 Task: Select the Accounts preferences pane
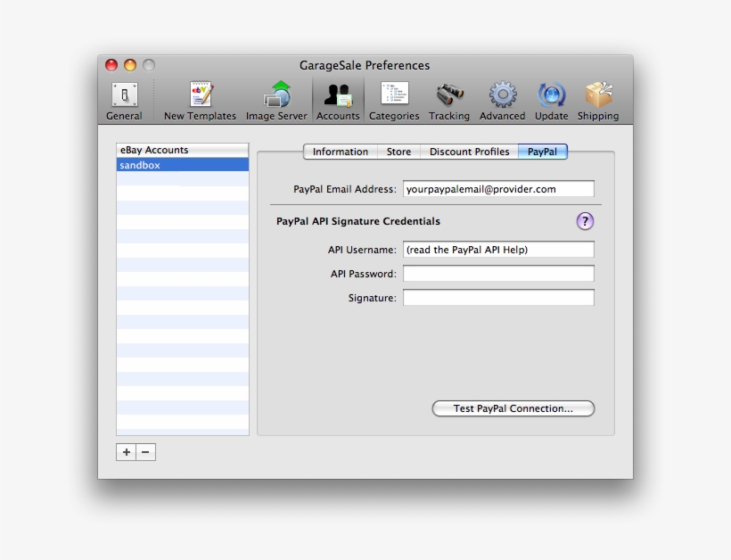tap(338, 101)
